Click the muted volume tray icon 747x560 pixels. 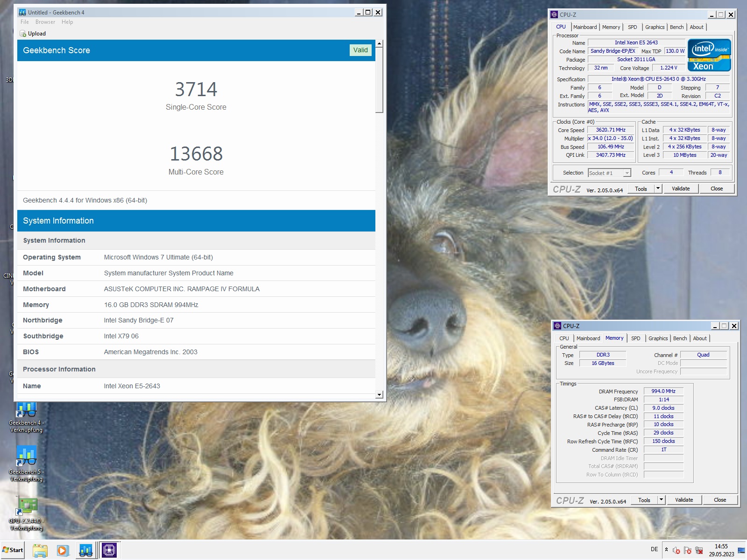[676, 550]
